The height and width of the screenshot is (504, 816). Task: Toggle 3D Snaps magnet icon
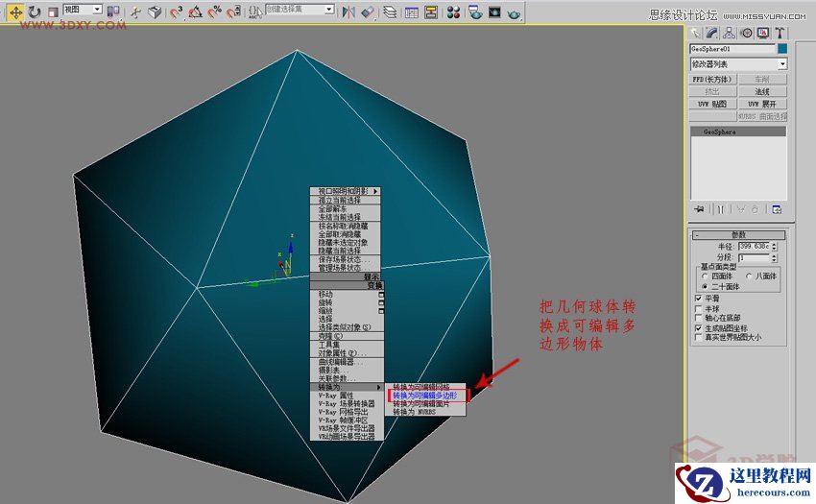[176, 12]
